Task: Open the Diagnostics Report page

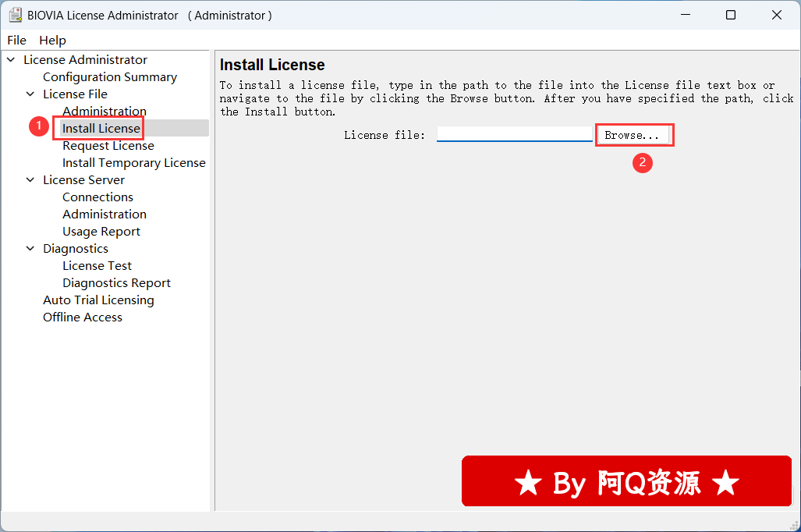Action: click(116, 283)
